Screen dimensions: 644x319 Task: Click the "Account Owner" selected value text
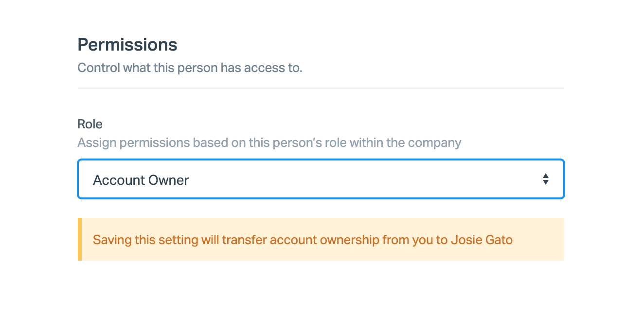pyautogui.click(x=141, y=180)
